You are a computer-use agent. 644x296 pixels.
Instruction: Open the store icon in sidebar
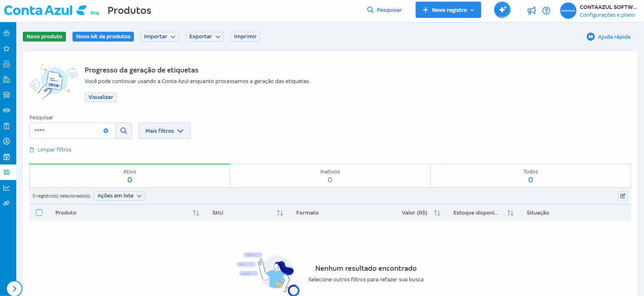coord(7,95)
